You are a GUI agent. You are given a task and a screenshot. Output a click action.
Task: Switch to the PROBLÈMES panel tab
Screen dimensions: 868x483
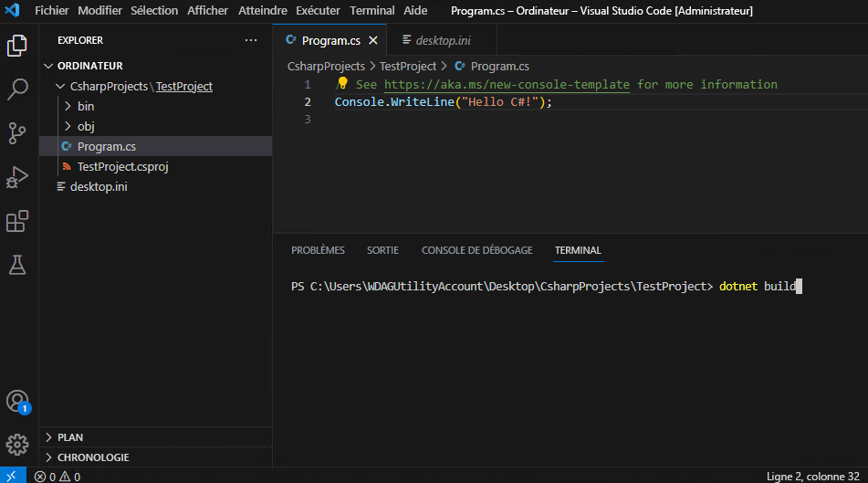[x=318, y=250]
